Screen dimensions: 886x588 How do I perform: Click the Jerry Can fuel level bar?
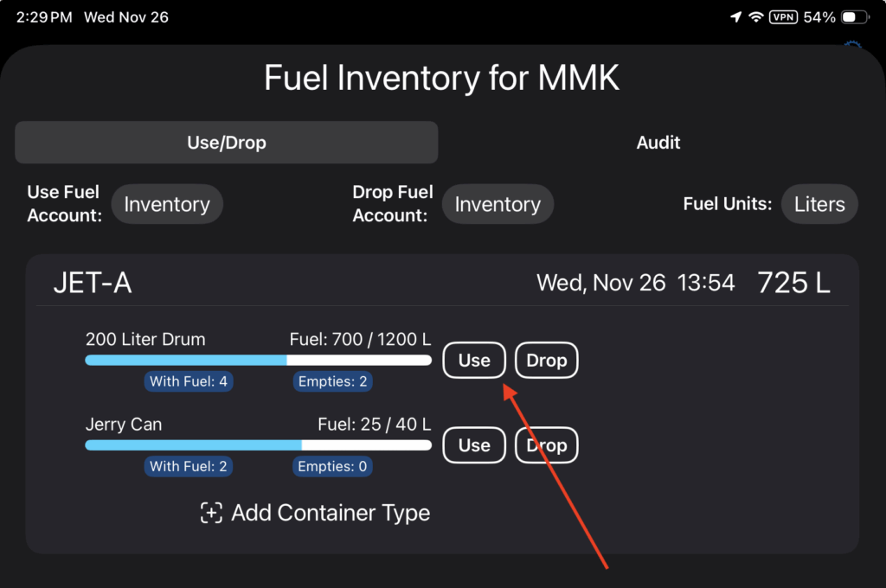click(258, 445)
